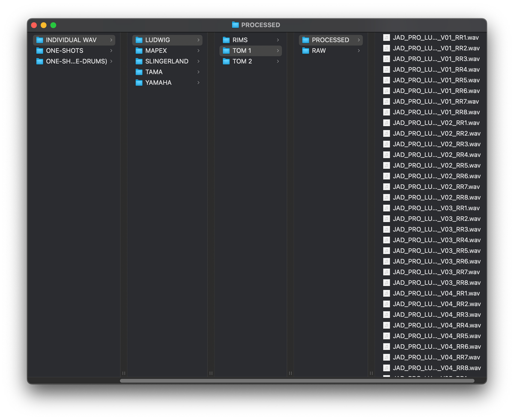Click the yellow minimize window button
This screenshot has width=514, height=420.
43,25
